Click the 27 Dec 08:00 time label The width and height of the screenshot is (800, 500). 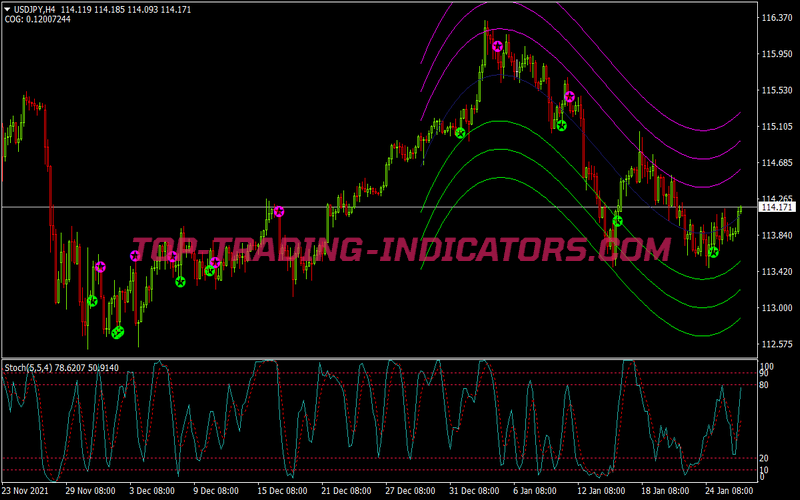411,491
